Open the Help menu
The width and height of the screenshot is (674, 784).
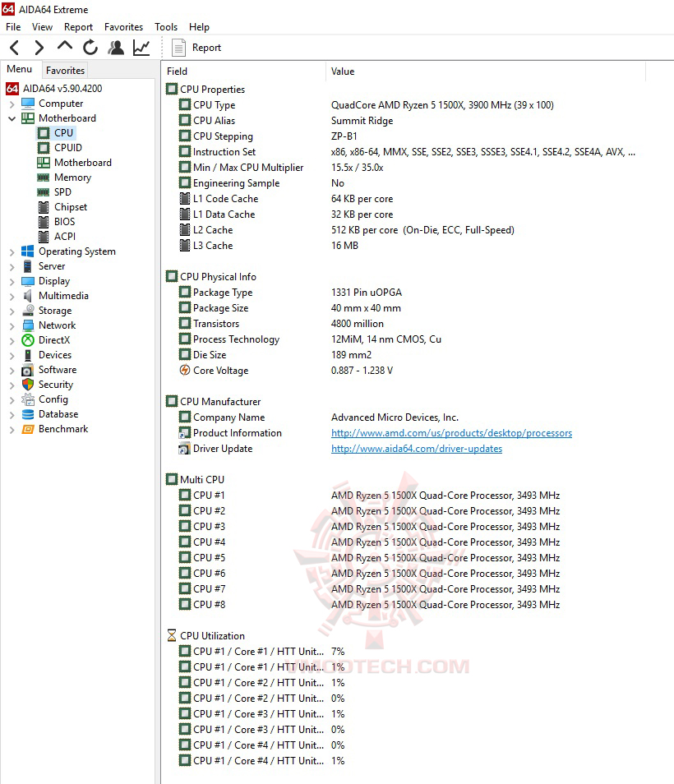tap(199, 27)
